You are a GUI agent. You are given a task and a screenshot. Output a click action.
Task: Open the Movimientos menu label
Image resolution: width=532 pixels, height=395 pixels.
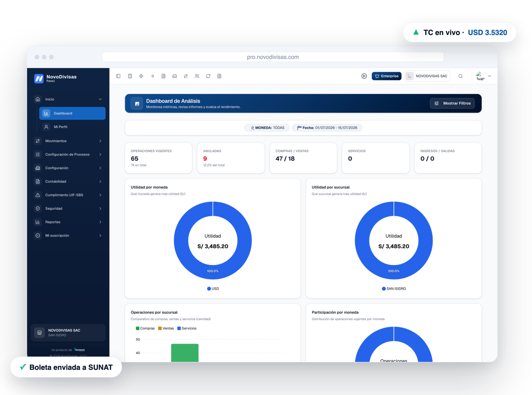coord(56,141)
